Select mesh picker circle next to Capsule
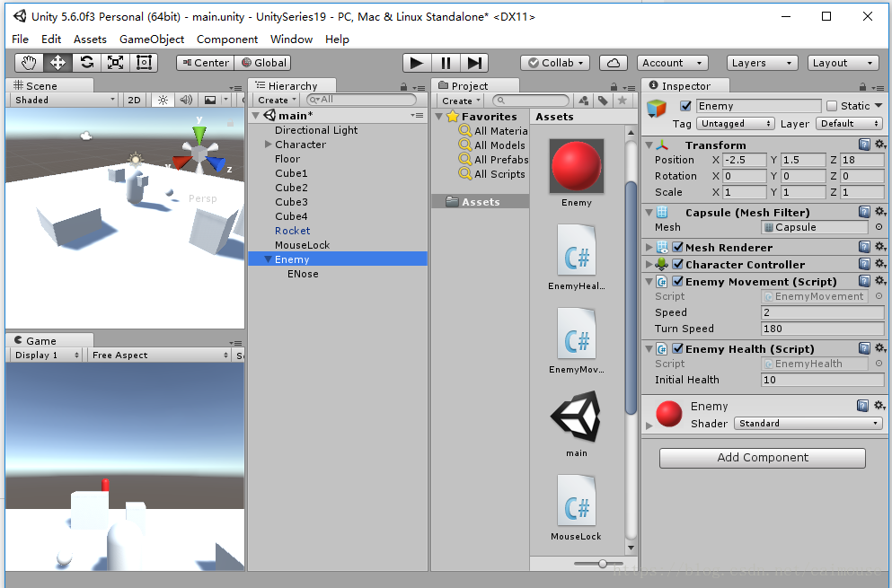 (879, 227)
